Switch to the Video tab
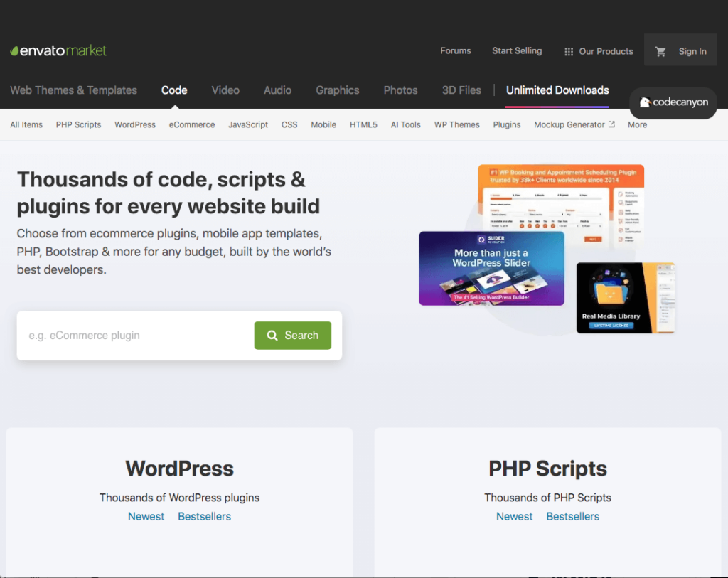This screenshot has width=728, height=578. pos(225,90)
